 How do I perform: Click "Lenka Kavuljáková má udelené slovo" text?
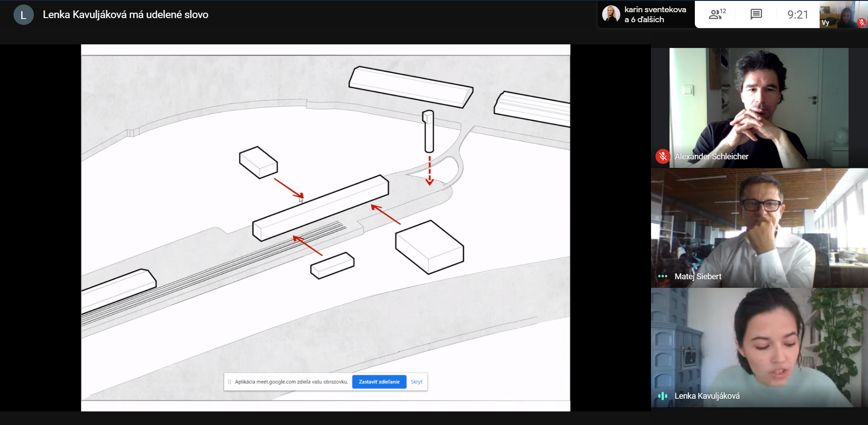[x=125, y=15]
